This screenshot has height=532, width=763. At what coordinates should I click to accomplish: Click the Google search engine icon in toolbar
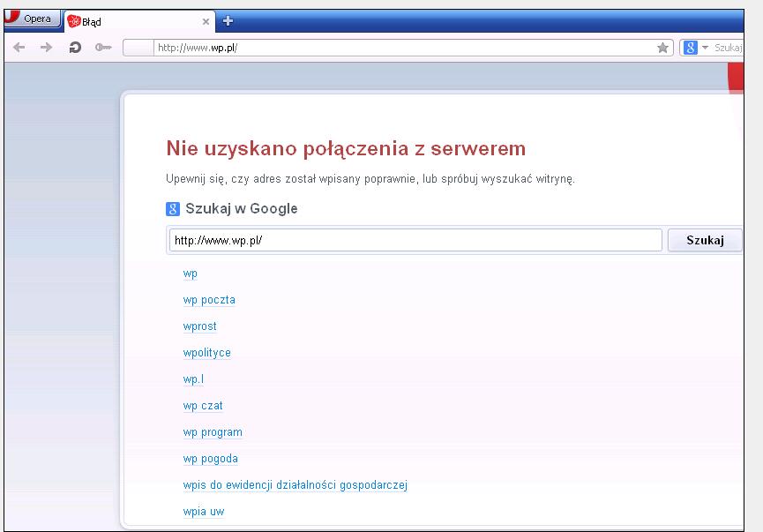pos(690,48)
